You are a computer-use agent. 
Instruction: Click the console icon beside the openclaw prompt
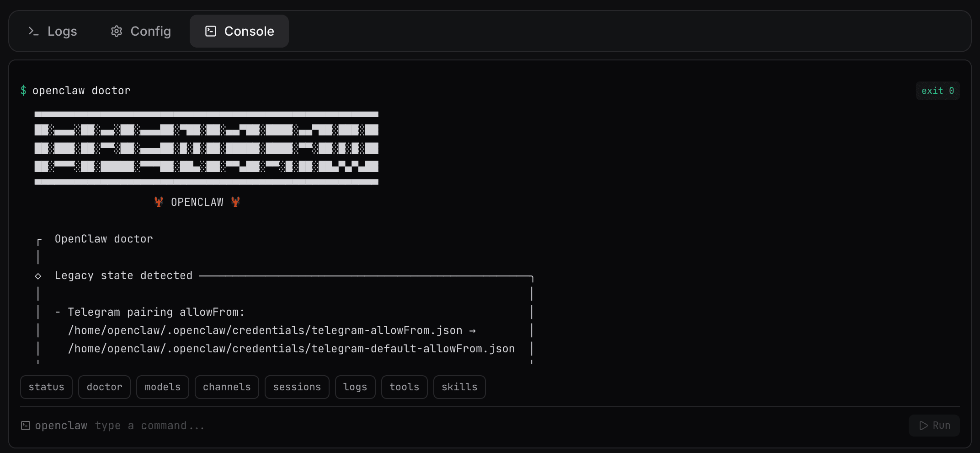(x=25, y=425)
